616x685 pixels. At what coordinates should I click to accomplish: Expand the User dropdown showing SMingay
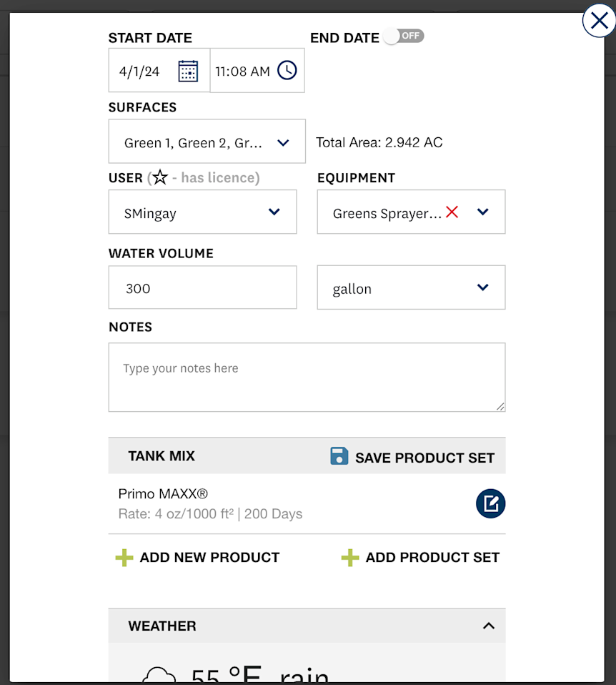(x=274, y=212)
